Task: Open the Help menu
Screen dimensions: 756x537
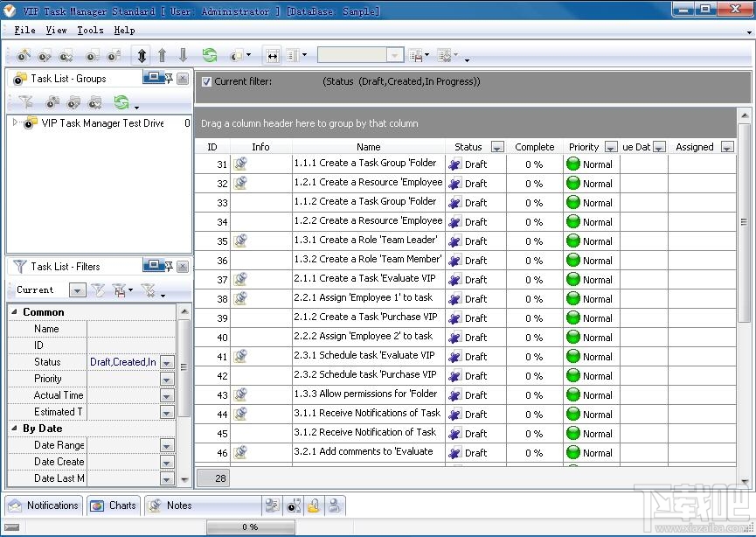Action: [124, 30]
